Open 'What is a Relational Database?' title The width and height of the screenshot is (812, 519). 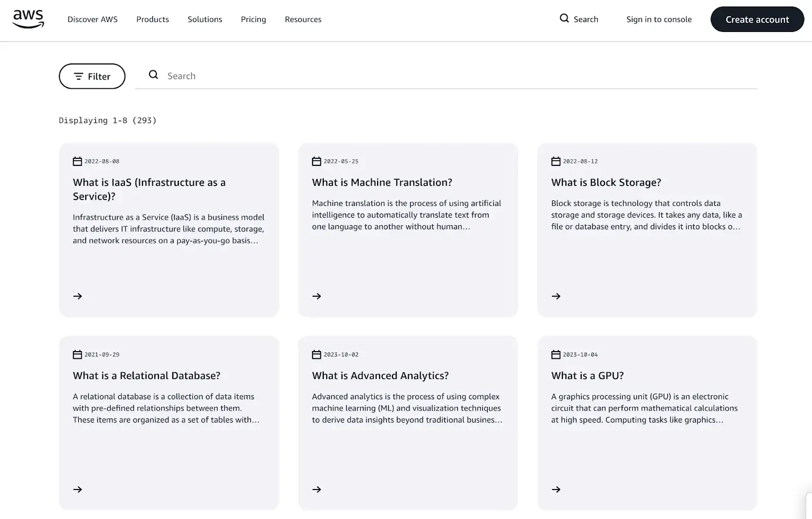coord(147,375)
